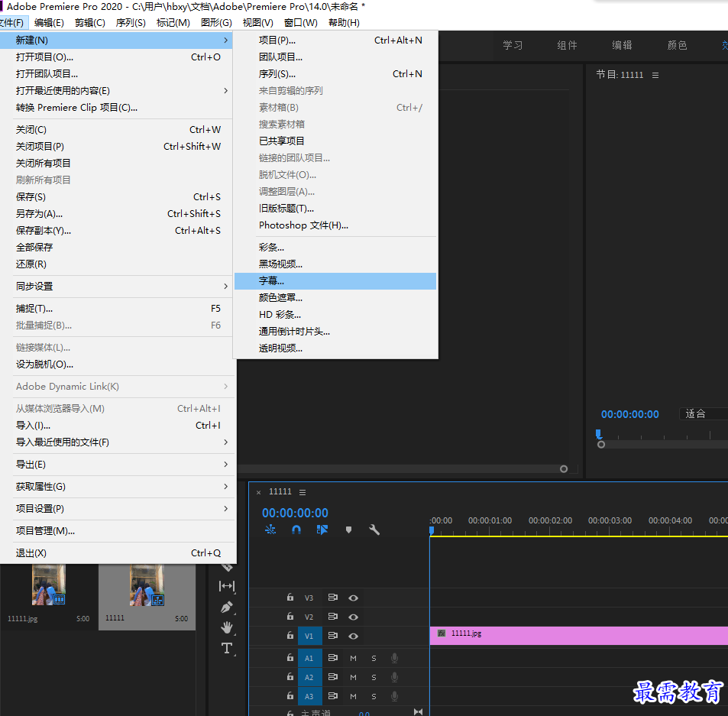Switch to the 组件 workspace
The width and height of the screenshot is (728, 716).
point(567,46)
